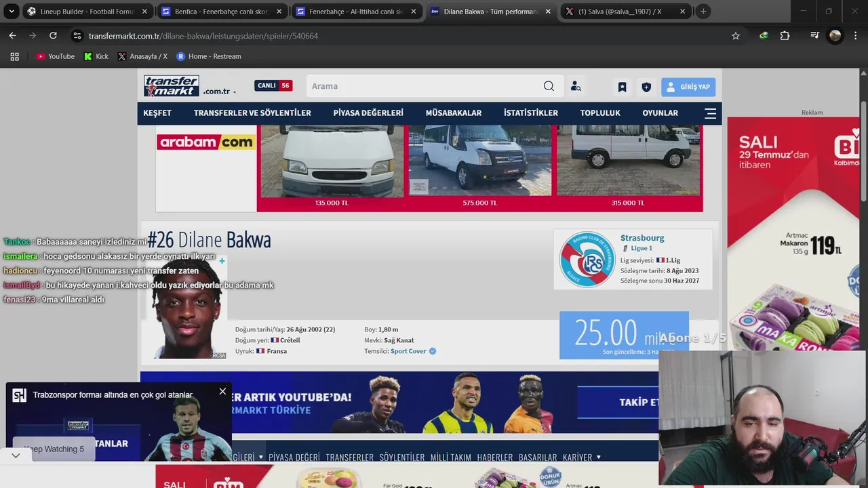This screenshot has height=488, width=868.
Task: Open KEŞFET menu
Action: tap(157, 113)
